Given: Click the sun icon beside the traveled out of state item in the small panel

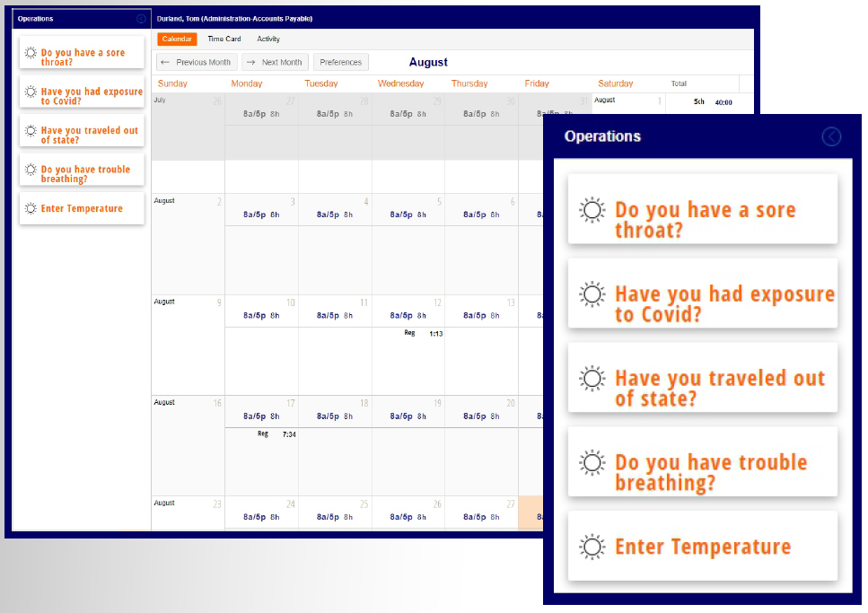Looking at the screenshot, I should tap(31, 131).
